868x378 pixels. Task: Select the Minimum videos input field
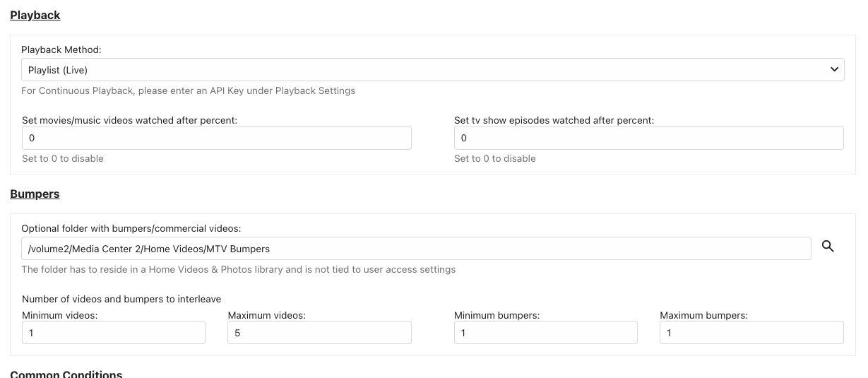(x=114, y=333)
